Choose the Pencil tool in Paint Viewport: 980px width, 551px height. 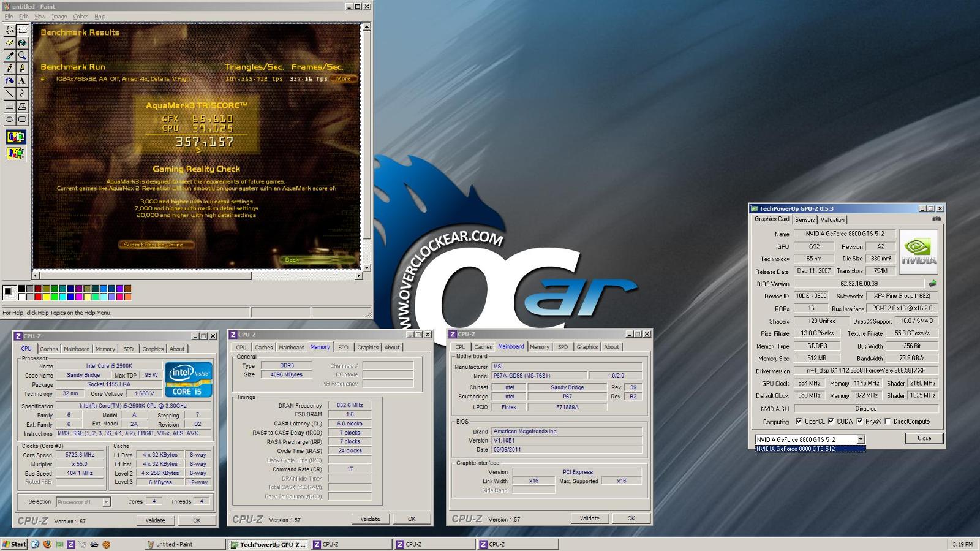(10, 68)
